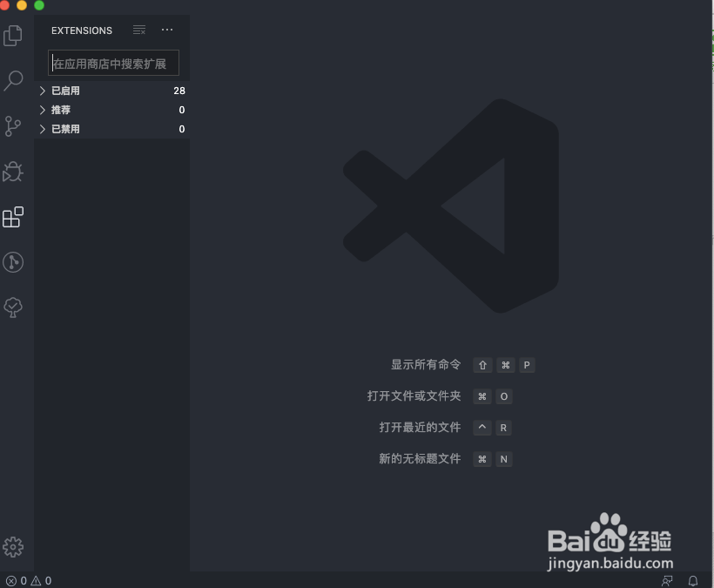Click the 显示所有命令 shortcut hint
The image size is (714, 588).
[x=426, y=364]
